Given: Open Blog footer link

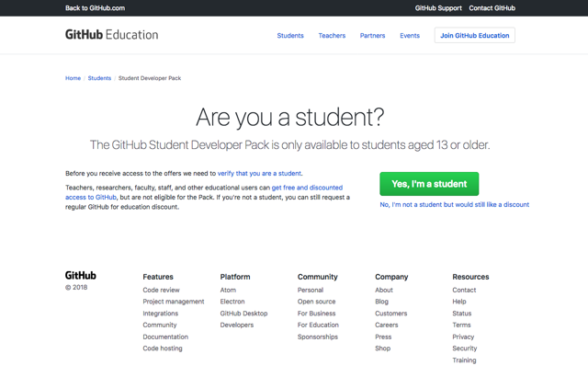Looking at the screenshot, I should pyautogui.click(x=382, y=302).
